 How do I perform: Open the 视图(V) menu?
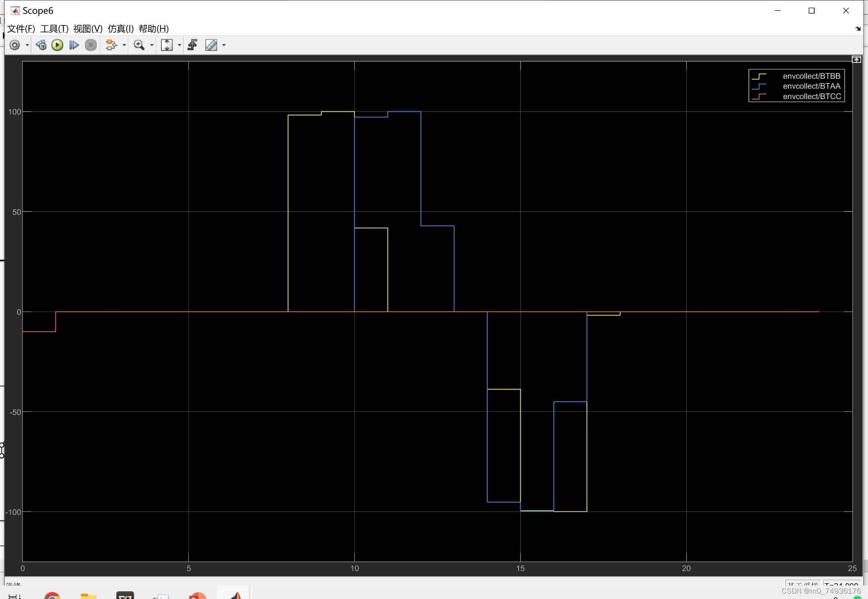click(x=88, y=29)
